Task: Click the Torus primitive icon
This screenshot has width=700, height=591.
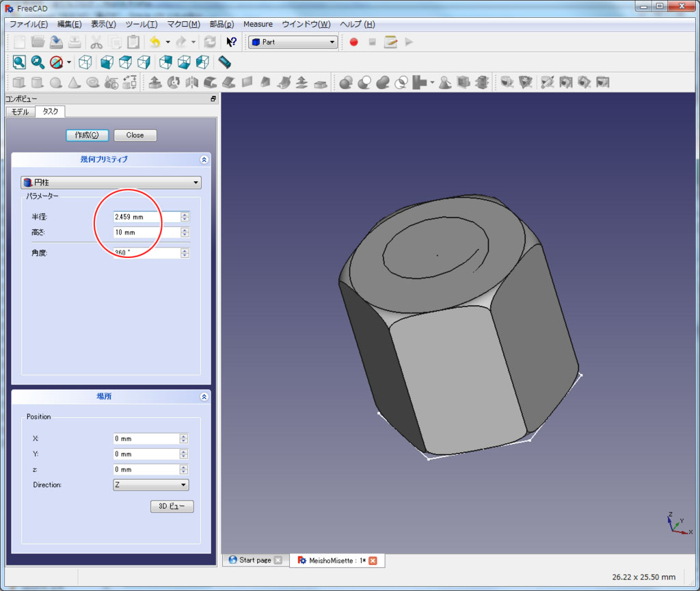Action: (x=92, y=82)
